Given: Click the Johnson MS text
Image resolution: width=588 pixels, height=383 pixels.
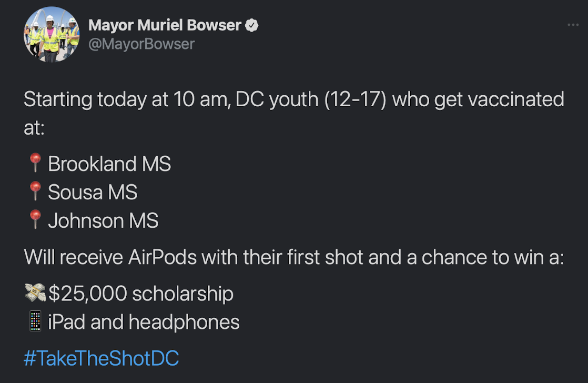Looking at the screenshot, I should point(103,220).
